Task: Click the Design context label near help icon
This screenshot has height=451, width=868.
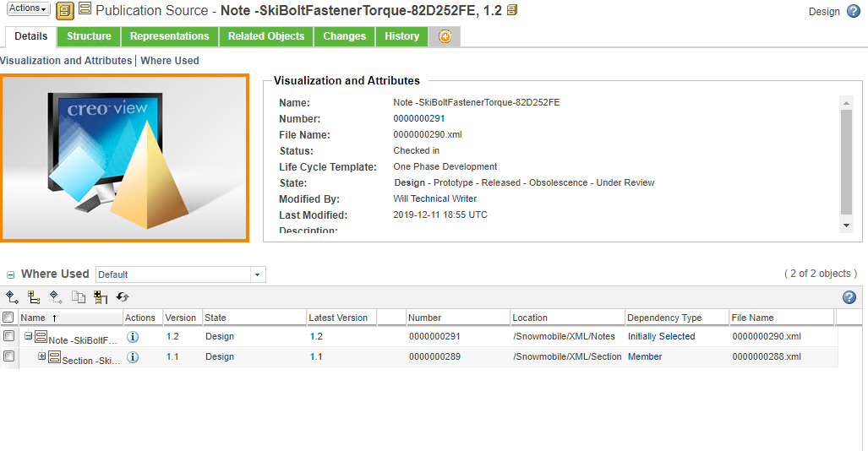Action: click(824, 12)
